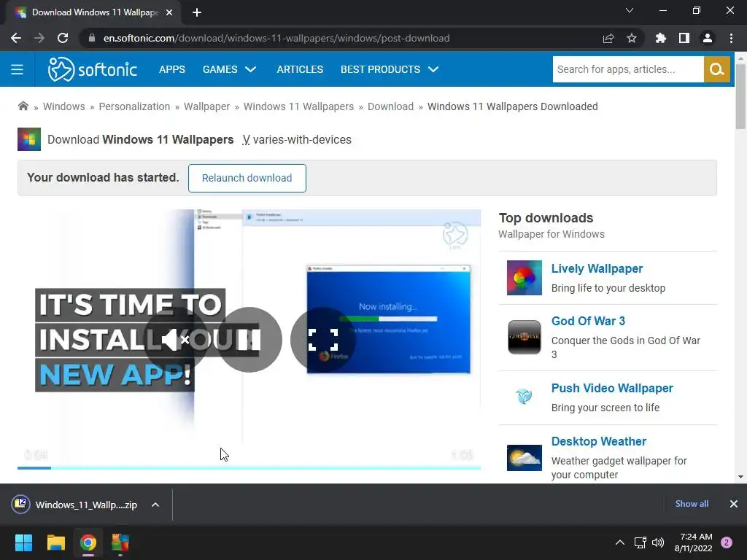Viewport: 747px width, 560px height.
Task: Bookmark this page with the star icon
Action: point(632,38)
